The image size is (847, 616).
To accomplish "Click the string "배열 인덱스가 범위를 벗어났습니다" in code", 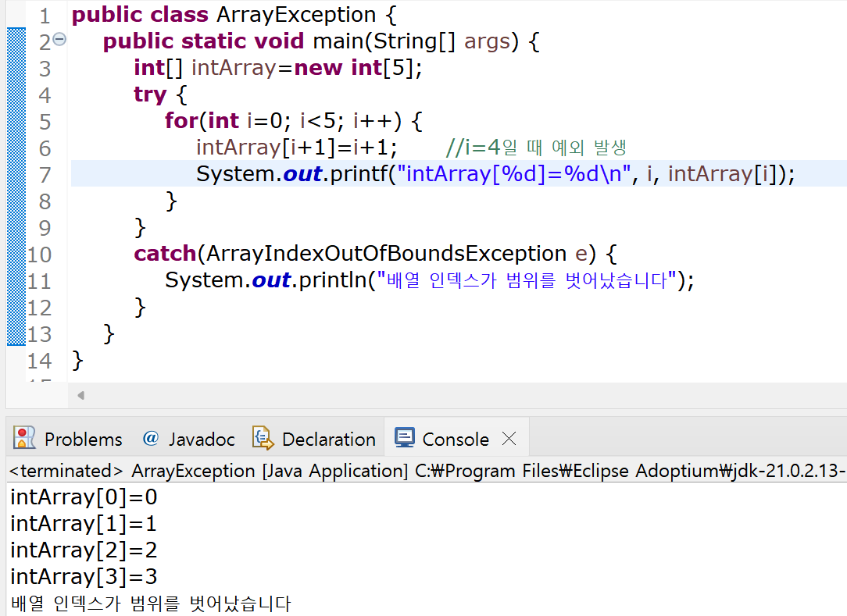I will tap(527, 280).
